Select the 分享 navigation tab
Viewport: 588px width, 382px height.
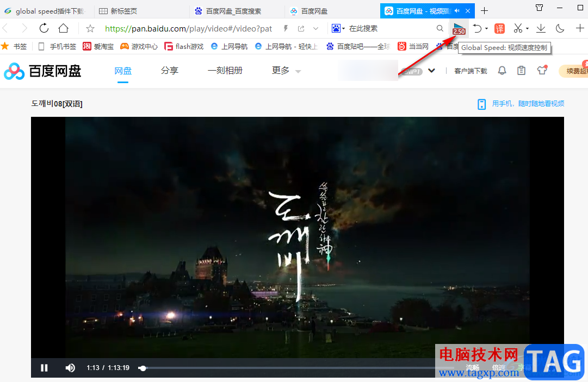170,71
